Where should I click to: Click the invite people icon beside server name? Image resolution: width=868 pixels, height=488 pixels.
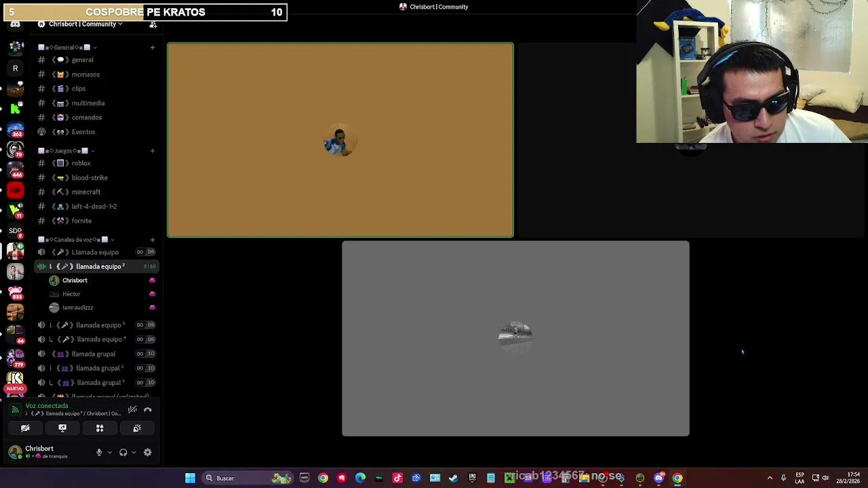(153, 24)
